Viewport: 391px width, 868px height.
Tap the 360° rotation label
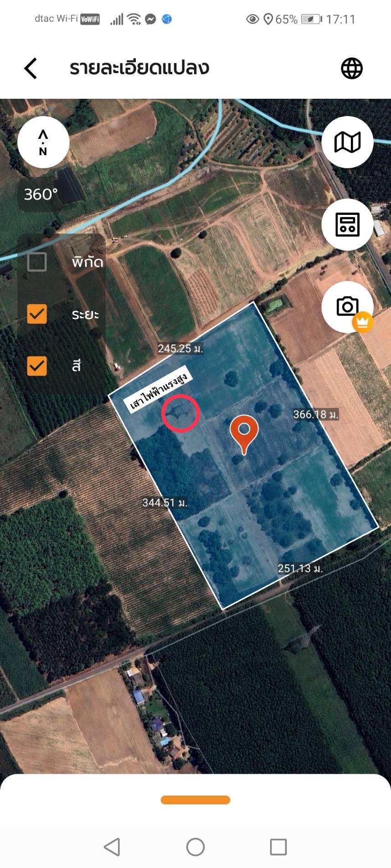coord(41,194)
